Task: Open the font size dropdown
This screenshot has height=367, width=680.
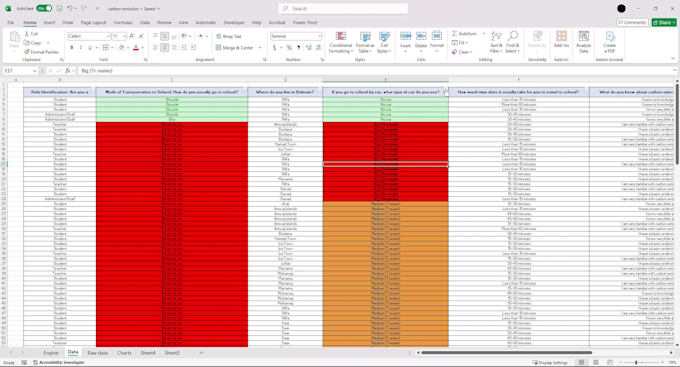Action: (124, 36)
